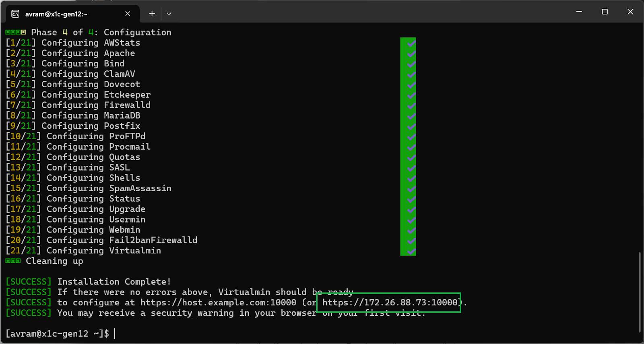
Task: Click the [1/21] step counter
Action: pyautogui.click(x=21, y=43)
